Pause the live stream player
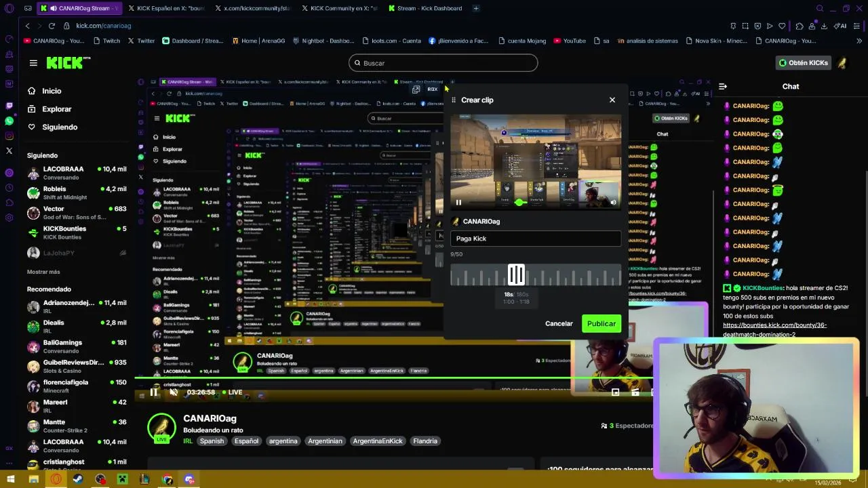Screen dimensions: 868x488 coord(154,392)
